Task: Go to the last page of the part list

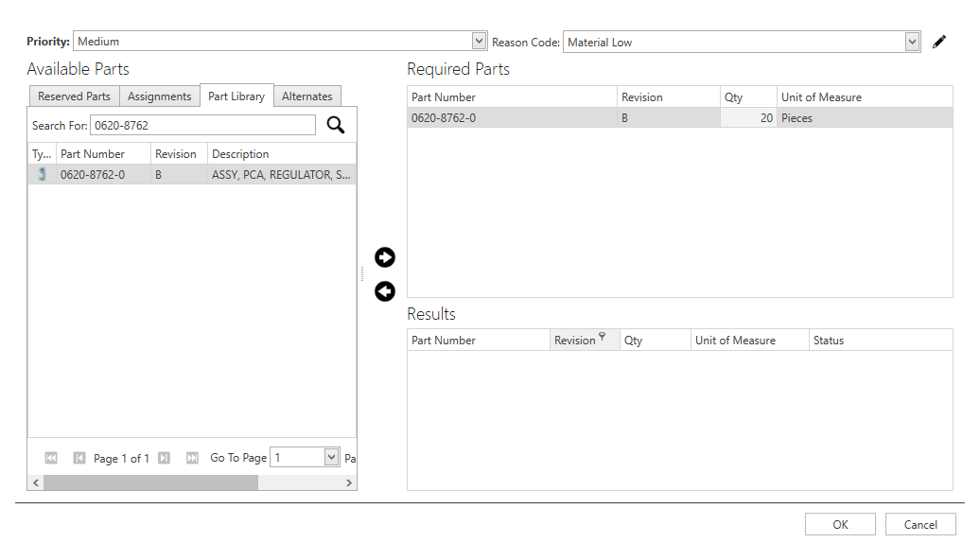Action: [193, 458]
